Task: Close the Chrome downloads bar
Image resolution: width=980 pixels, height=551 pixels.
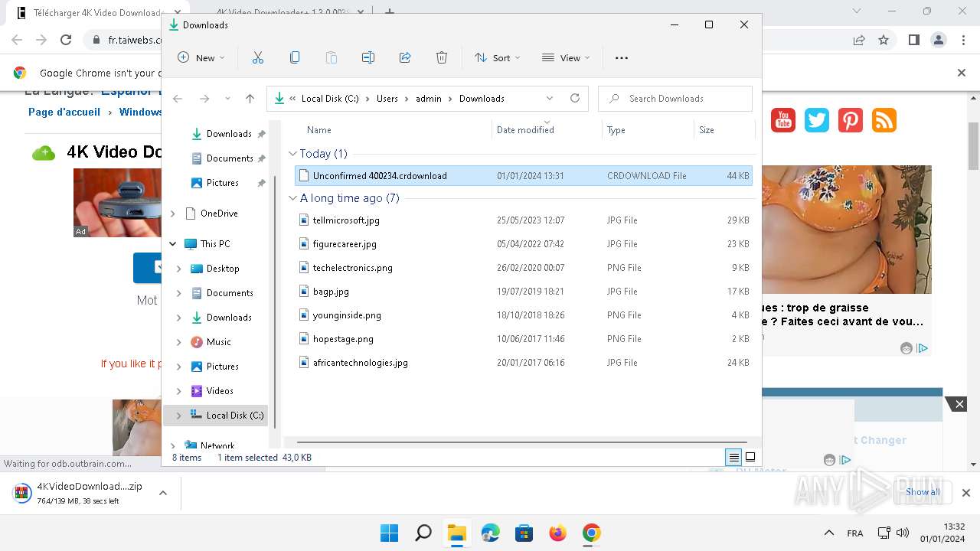Action: [966, 493]
